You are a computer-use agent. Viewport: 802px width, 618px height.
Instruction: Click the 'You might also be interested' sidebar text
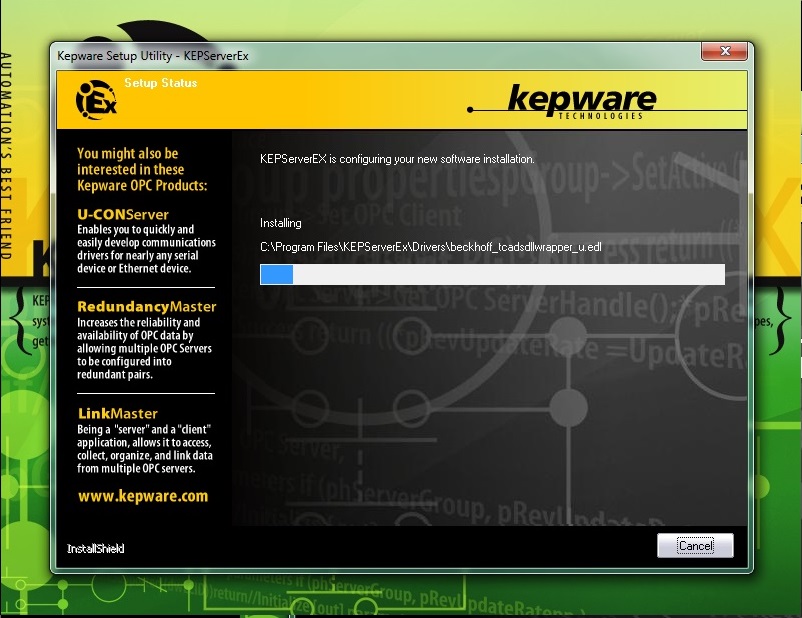click(143, 169)
